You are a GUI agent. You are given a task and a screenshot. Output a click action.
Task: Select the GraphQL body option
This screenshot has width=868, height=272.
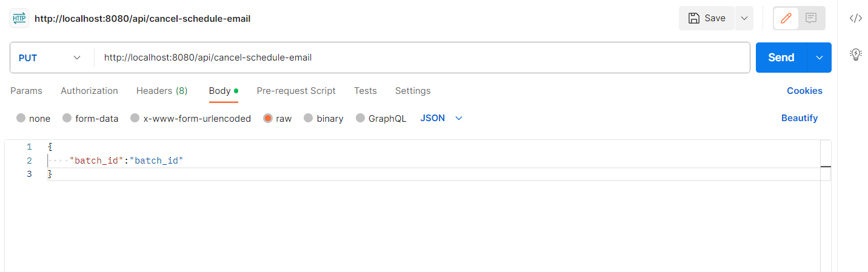click(x=361, y=119)
